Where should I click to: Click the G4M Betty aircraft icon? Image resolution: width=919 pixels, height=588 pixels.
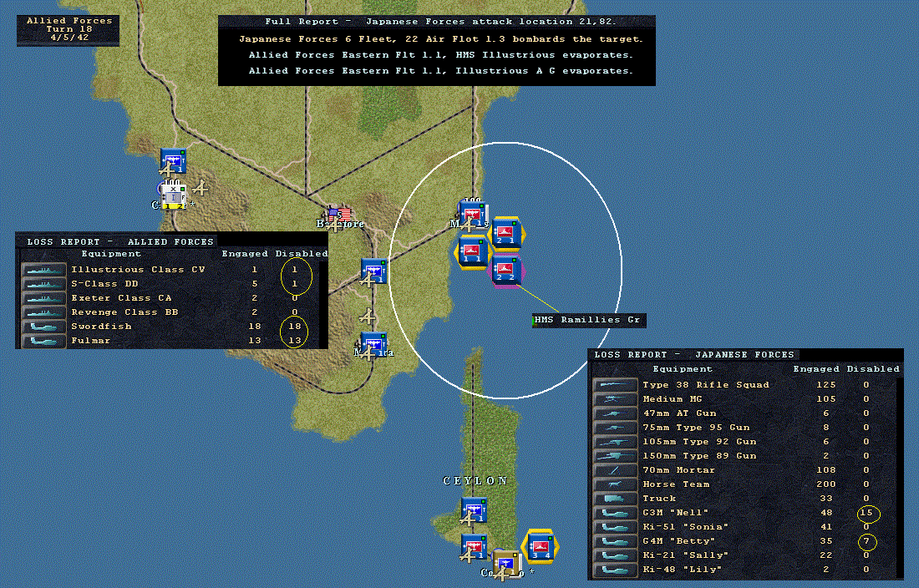(x=616, y=541)
